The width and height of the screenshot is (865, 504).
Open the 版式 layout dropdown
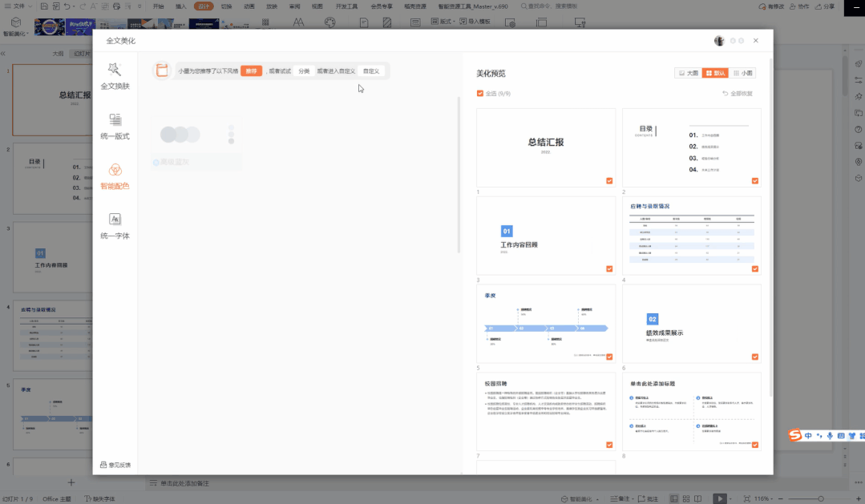[443, 22]
